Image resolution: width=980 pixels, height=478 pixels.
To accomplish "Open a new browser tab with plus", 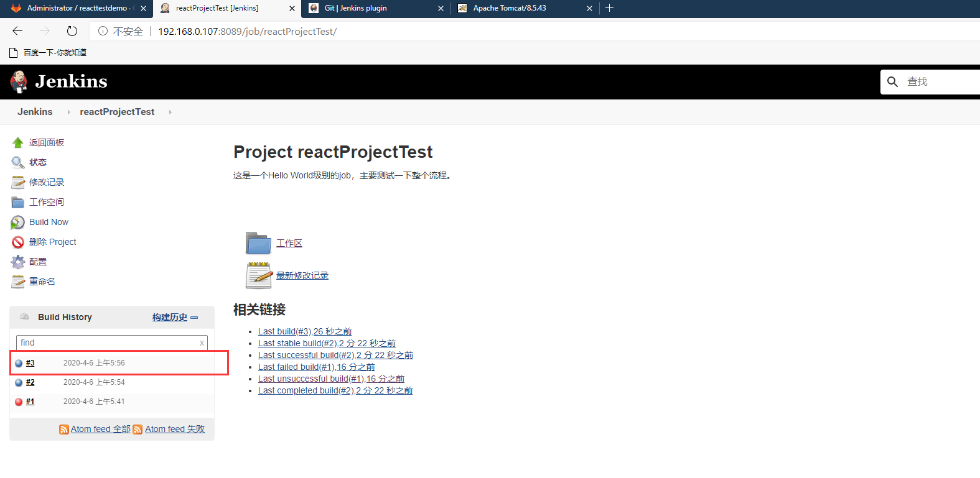I will (x=610, y=8).
